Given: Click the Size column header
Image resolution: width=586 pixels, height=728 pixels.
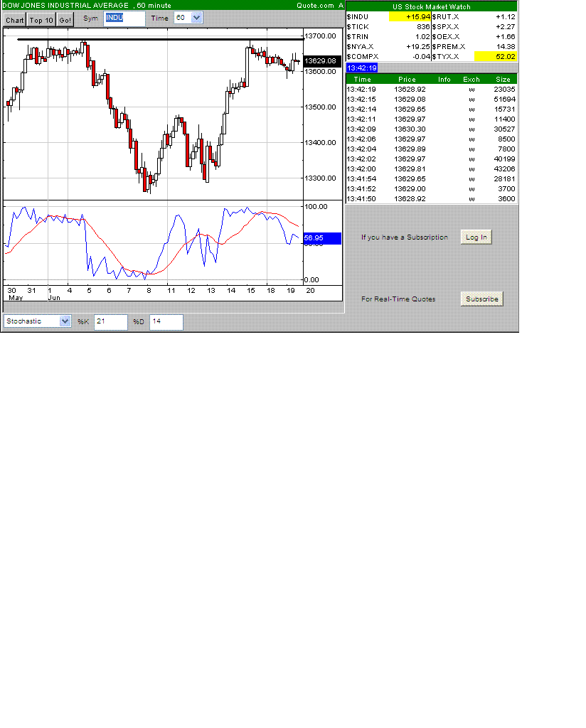Looking at the screenshot, I should (x=503, y=80).
